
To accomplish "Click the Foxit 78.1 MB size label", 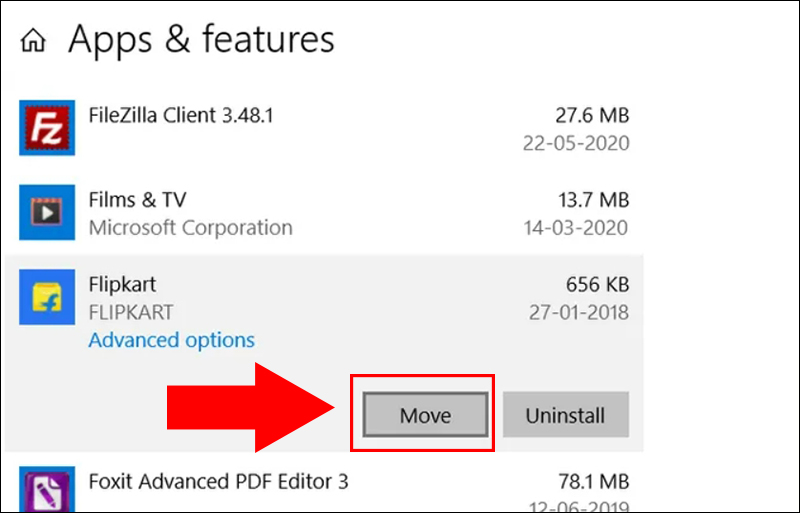I will 592,482.
